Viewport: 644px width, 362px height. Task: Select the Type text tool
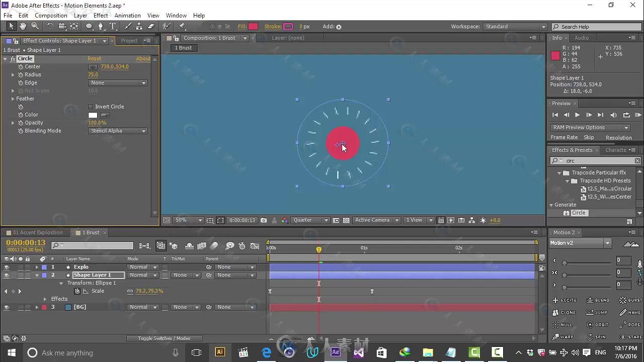coord(113,26)
